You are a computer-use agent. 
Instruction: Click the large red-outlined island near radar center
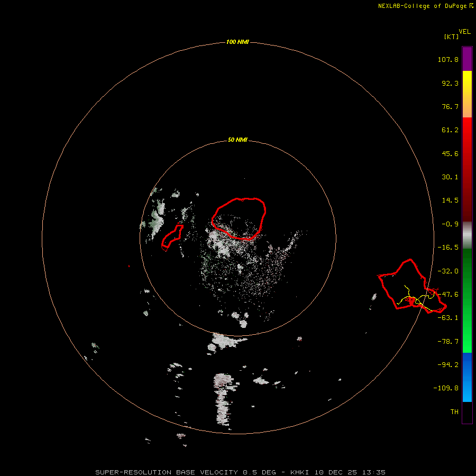(x=239, y=218)
